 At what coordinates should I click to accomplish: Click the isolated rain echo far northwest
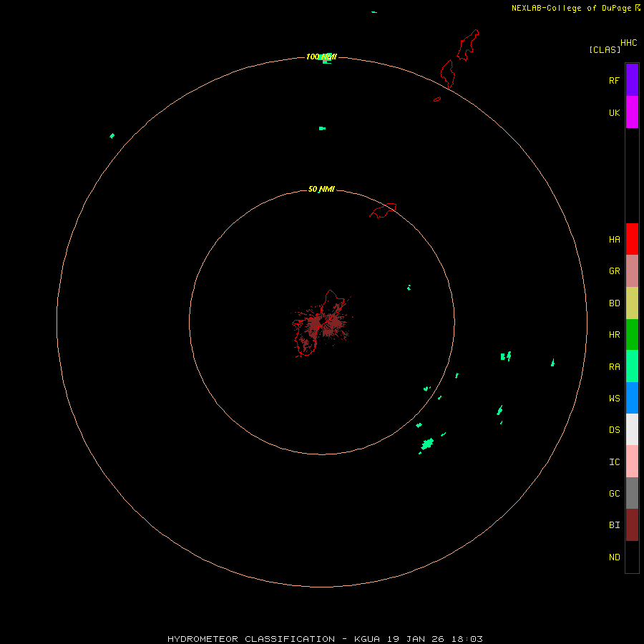click(112, 136)
